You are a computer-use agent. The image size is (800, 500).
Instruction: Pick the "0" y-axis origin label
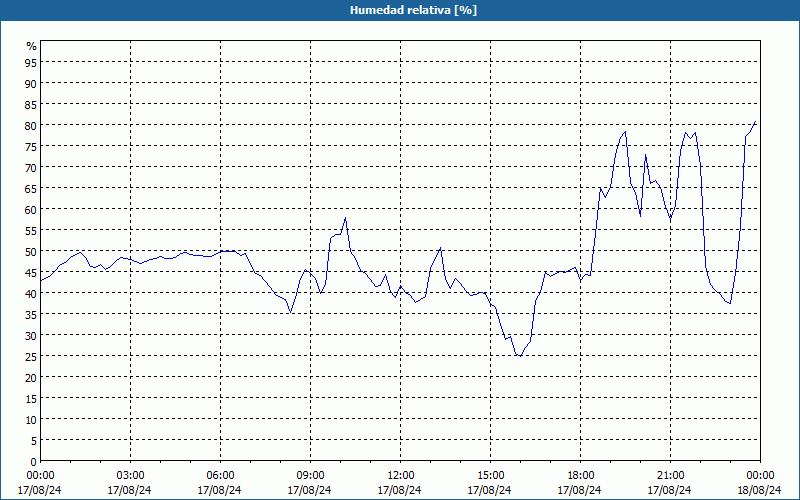[x=34, y=462]
